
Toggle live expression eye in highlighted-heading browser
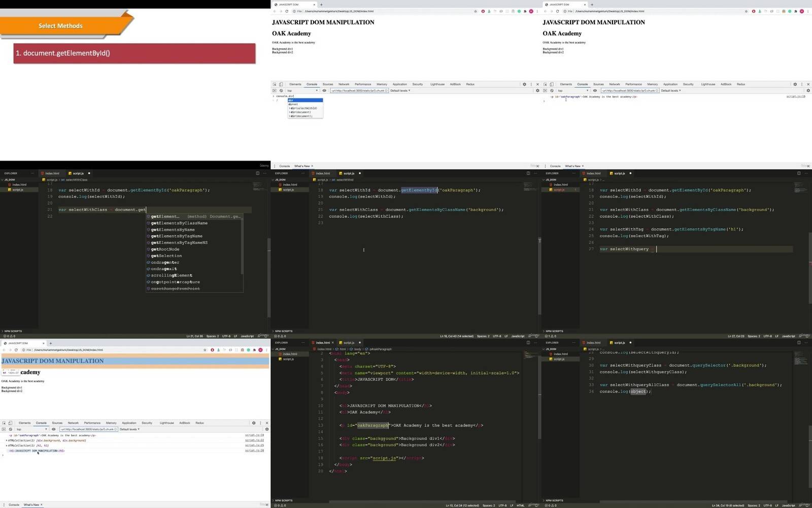click(54, 429)
